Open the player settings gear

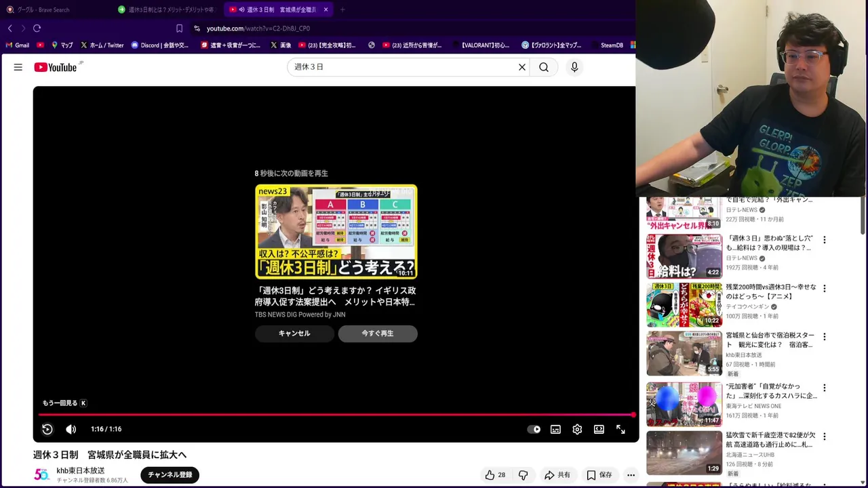pos(577,429)
